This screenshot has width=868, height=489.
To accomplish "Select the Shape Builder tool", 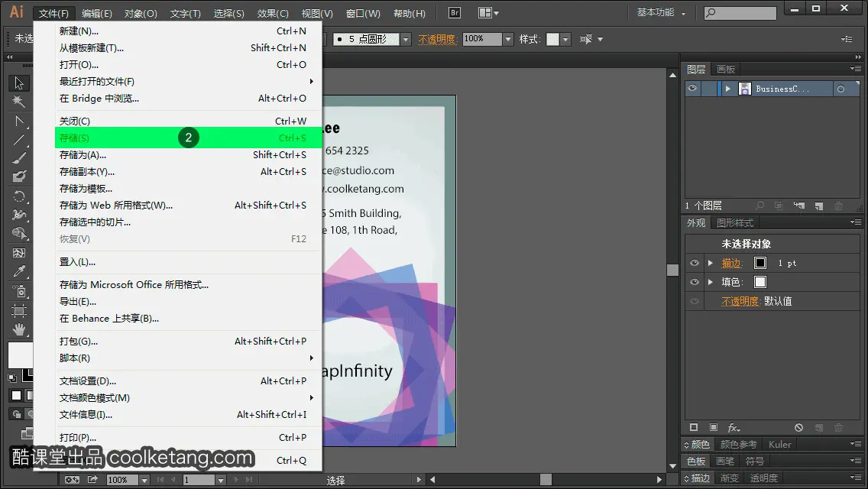I will point(19,234).
